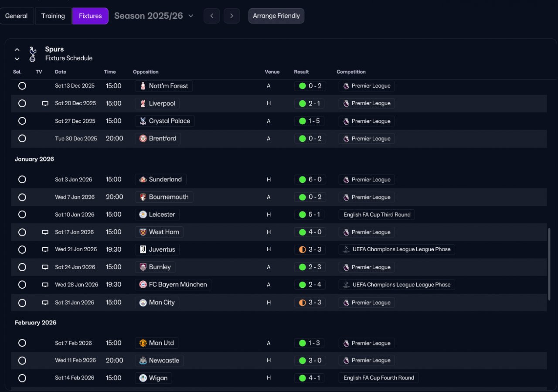Viewport: 558px width, 392px height.
Task: Click the TV icon on West Ham row
Action: point(45,232)
